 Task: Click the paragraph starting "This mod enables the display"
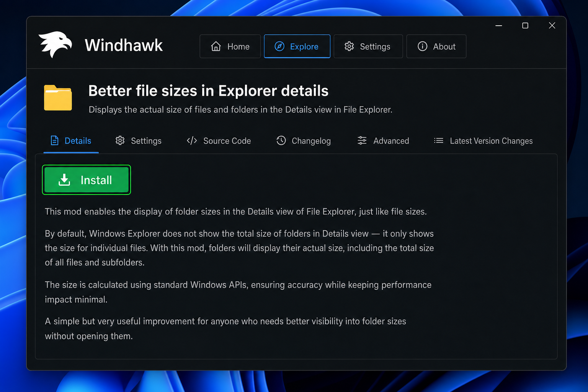pyautogui.click(x=236, y=212)
